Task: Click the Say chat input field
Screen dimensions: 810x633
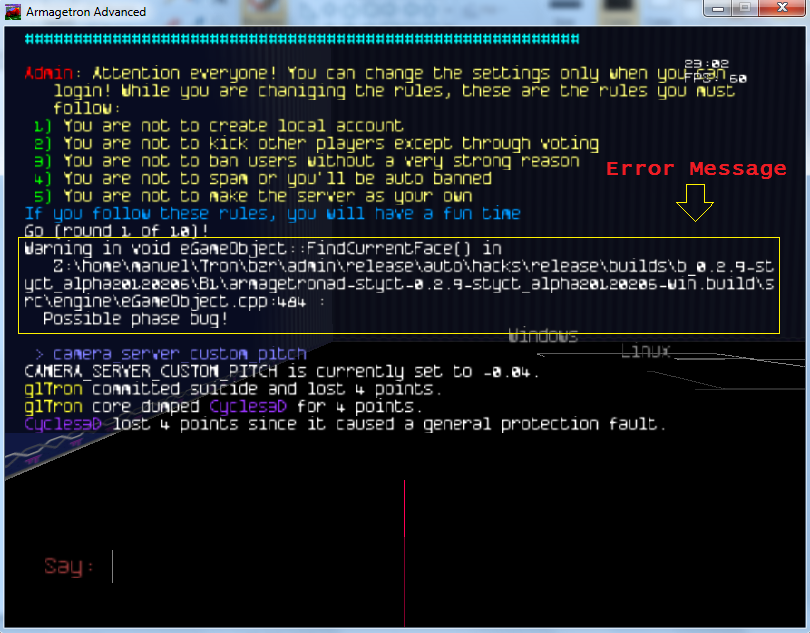Action: tap(300, 568)
